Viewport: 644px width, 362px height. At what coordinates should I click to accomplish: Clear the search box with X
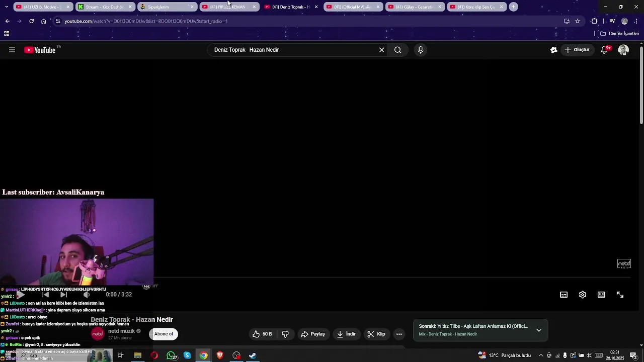[x=381, y=50]
